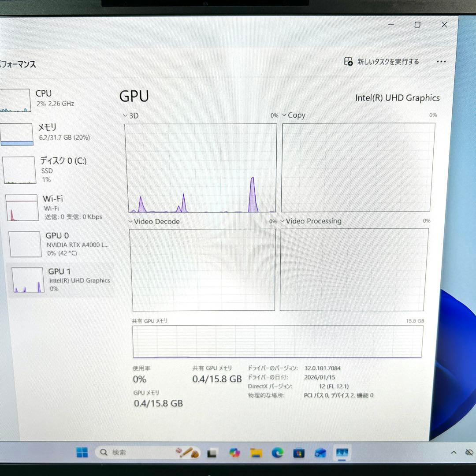Launch Microsoft Edge from the taskbar
The width and height of the screenshot is (476, 476).
click(x=277, y=453)
